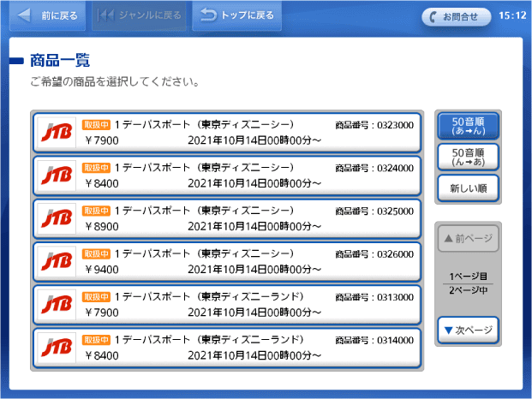Click the JTB logo for product 0324000
Screen dimensions: 532x399
[x=57, y=176]
